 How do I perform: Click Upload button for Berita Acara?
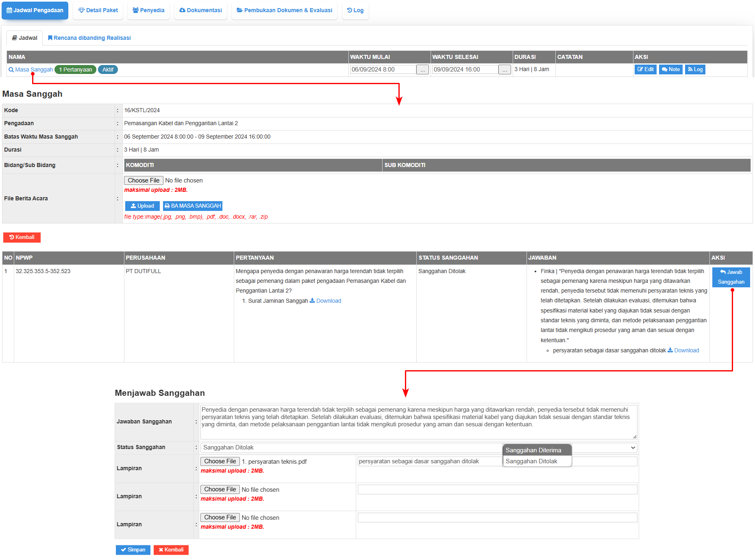coord(142,206)
